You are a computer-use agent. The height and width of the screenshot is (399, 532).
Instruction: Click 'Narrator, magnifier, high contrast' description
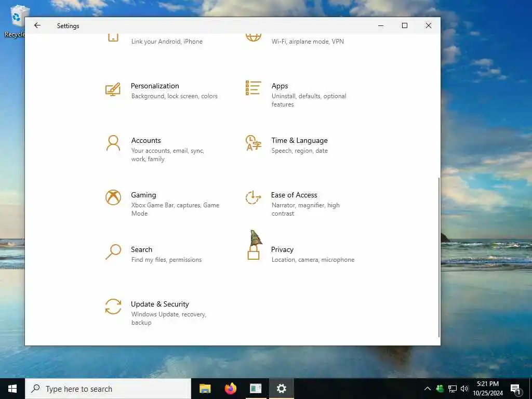pyautogui.click(x=305, y=209)
